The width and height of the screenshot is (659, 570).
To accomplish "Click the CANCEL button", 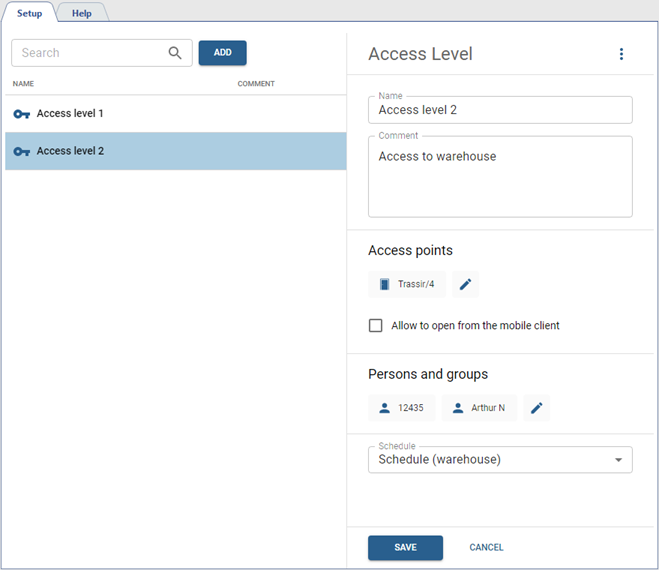I will pos(486,547).
